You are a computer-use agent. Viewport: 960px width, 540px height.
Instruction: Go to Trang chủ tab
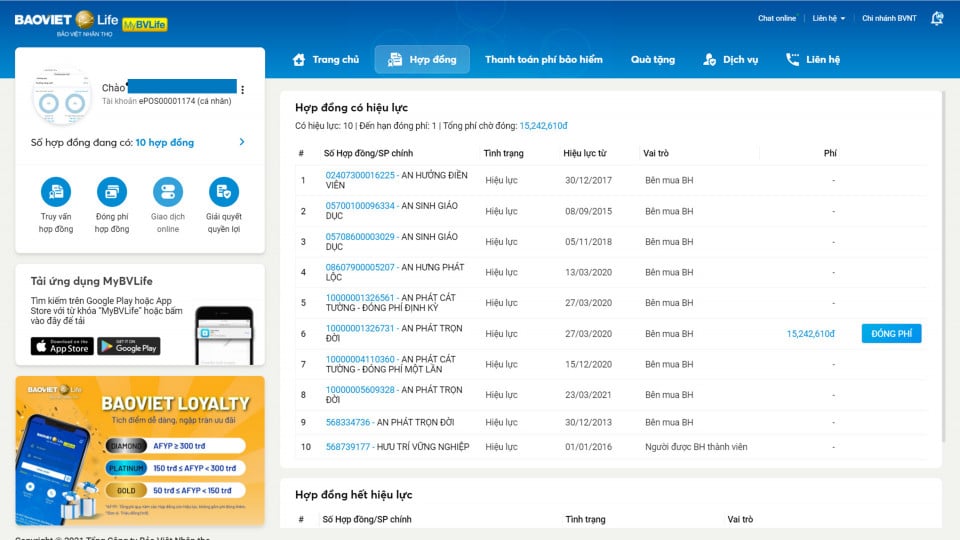coord(326,59)
